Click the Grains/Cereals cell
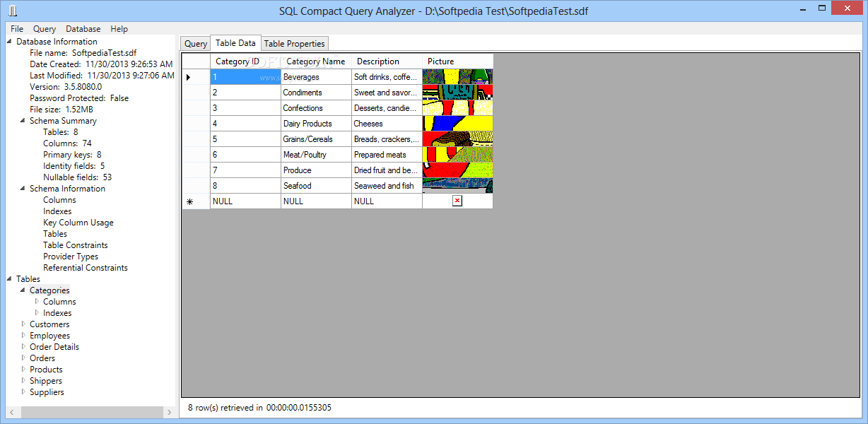The width and height of the screenshot is (868, 424). [316, 139]
